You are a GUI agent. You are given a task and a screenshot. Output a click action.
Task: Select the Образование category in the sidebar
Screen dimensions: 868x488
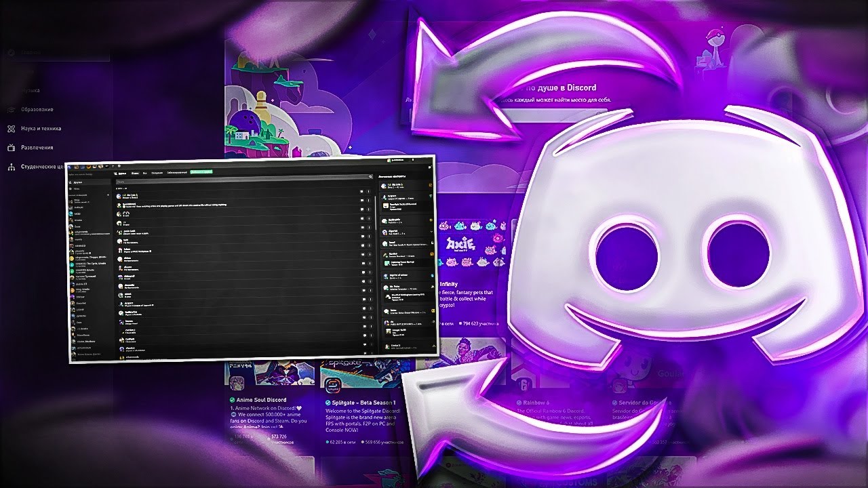tap(31, 109)
